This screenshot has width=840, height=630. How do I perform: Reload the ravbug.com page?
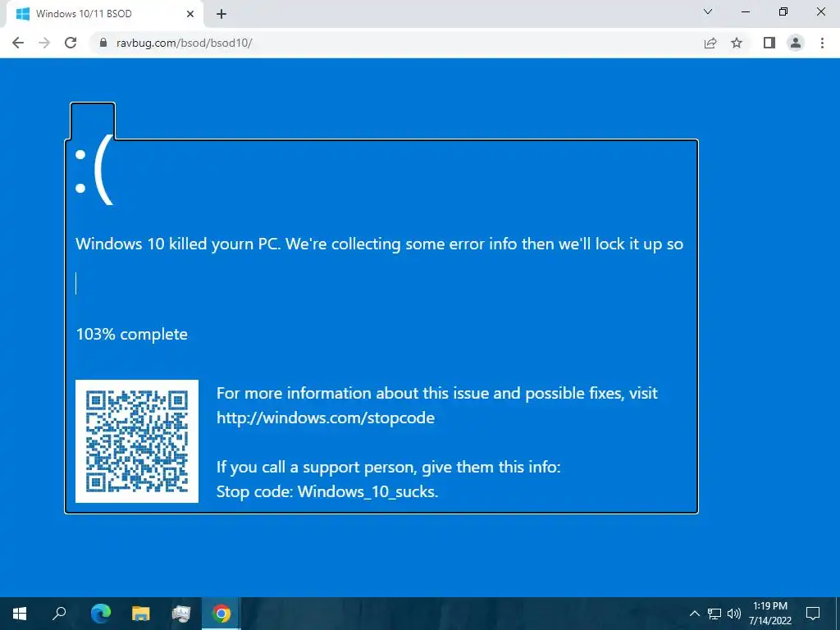(x=71, y=43)
